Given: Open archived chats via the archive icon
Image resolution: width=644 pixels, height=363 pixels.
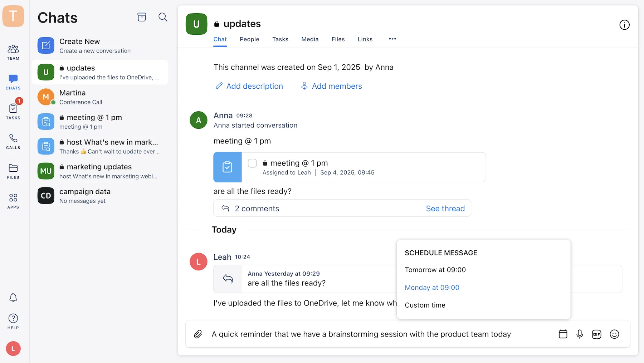Looking at the screenshot, I should (142, 17).
